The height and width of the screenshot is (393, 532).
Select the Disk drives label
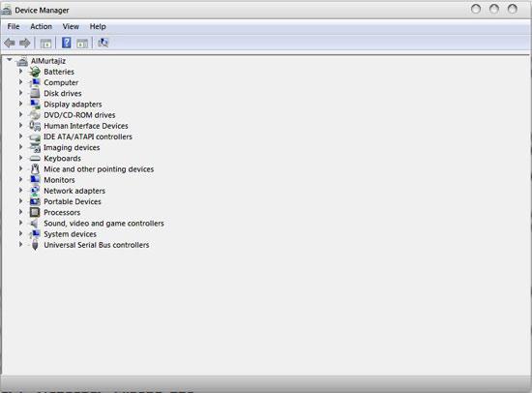pos(63,93)
